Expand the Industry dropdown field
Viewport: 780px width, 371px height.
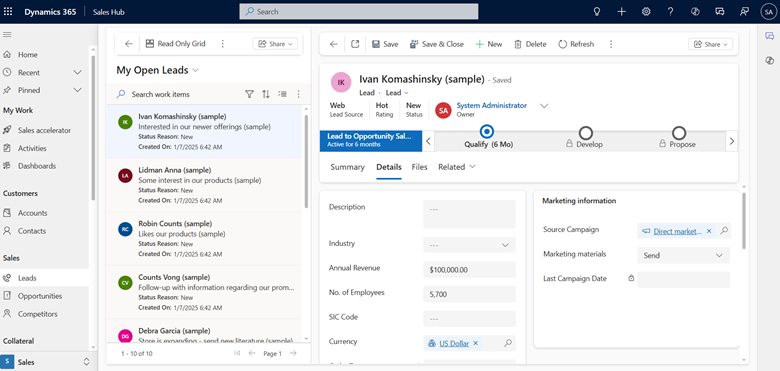pyautogui.click(x=469, y=245)
